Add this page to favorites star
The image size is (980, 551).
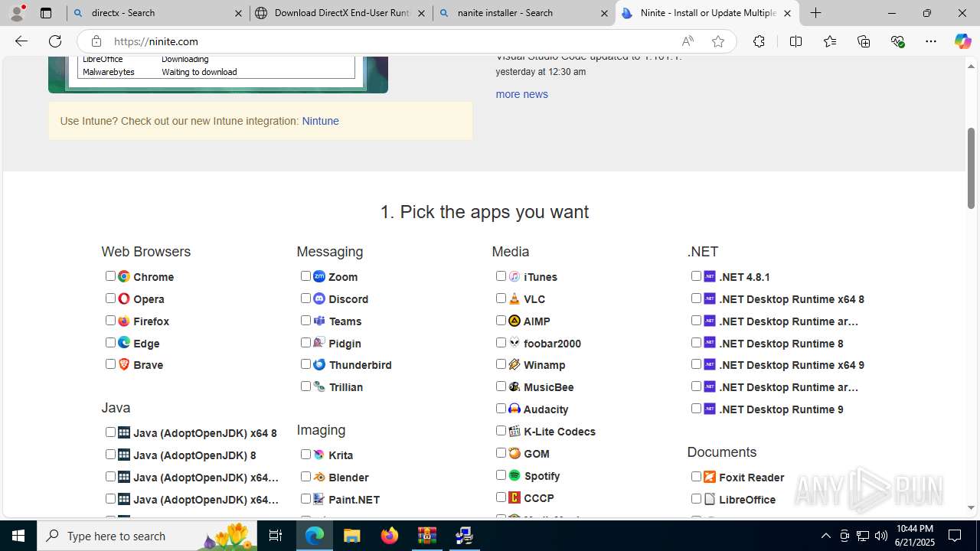tap(717, 41)
